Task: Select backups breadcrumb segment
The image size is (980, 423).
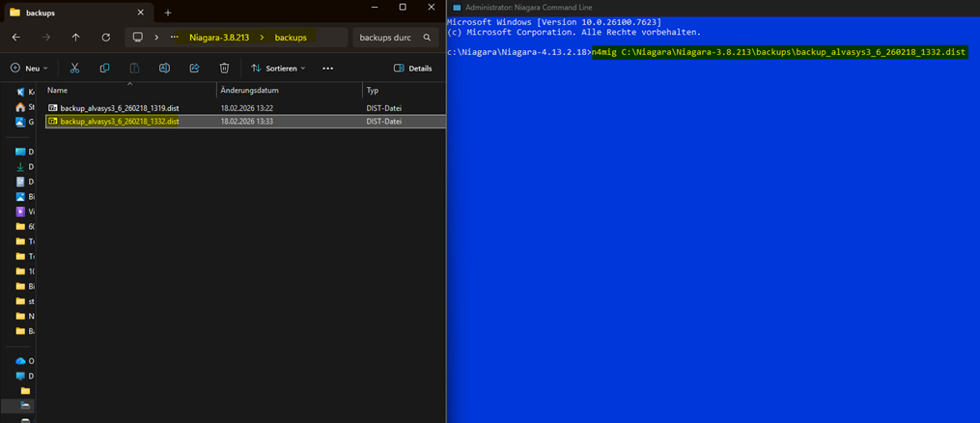Action: tap(291, 38)
